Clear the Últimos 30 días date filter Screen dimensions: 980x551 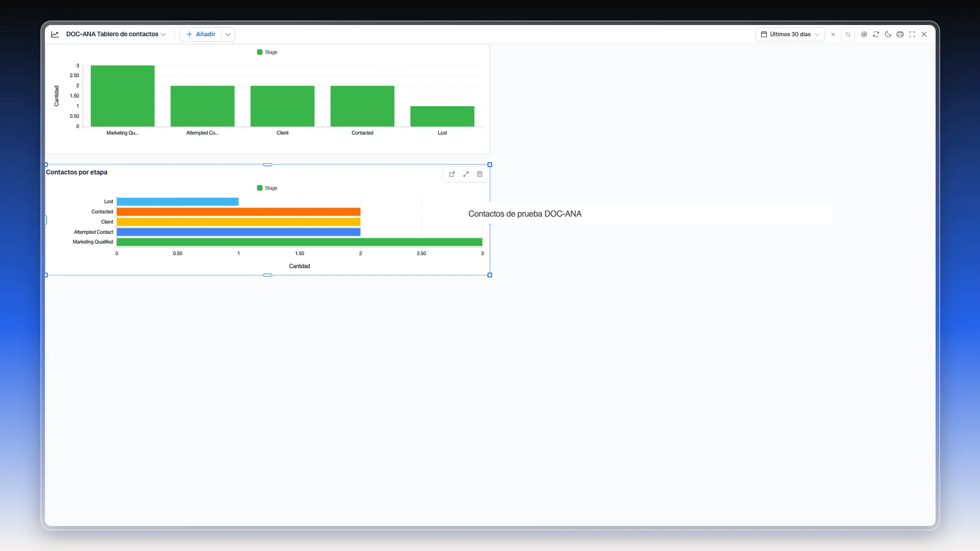click(833, 34)
